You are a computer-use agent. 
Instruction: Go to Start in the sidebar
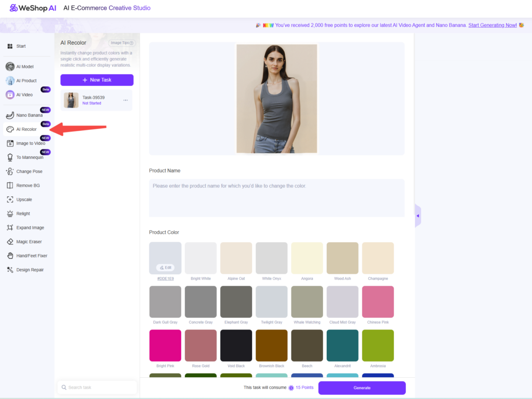[x=21, y=46]
